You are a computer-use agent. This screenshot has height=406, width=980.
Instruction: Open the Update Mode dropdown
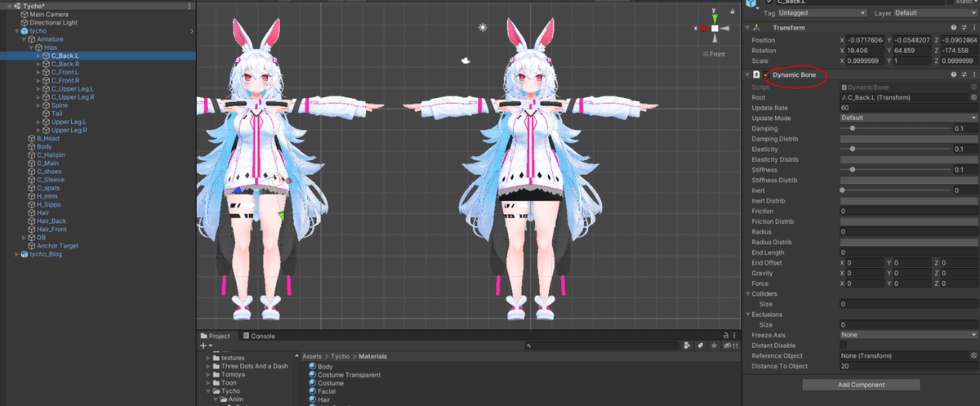pos(908,118)
